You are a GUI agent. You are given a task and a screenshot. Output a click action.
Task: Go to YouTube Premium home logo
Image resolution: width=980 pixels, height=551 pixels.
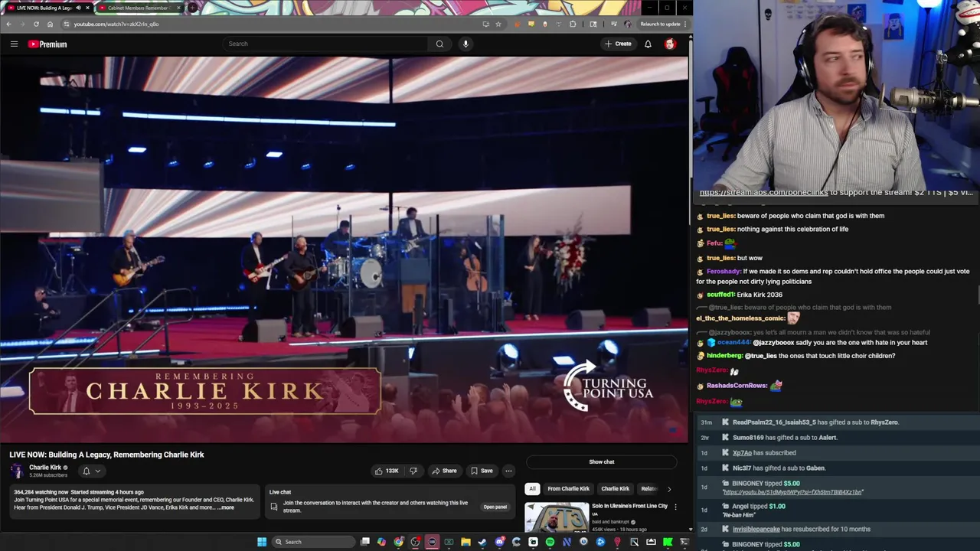(x=47, y=44)
